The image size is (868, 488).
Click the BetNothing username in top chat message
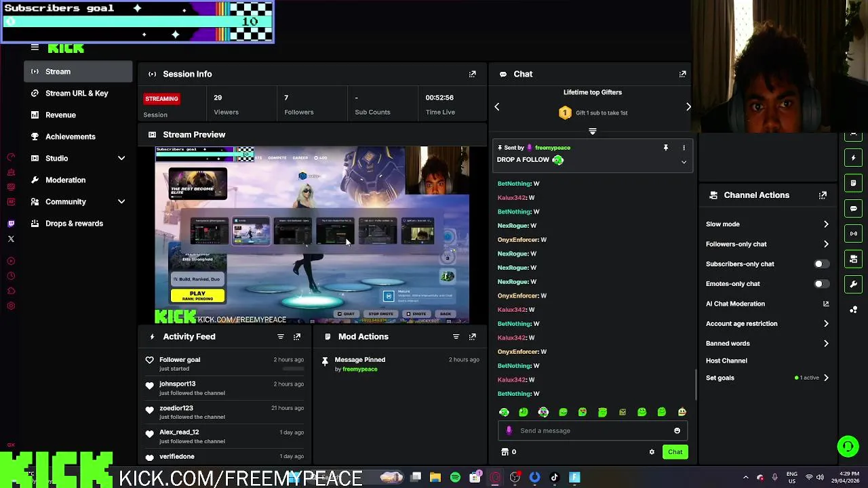pos(514,184)
